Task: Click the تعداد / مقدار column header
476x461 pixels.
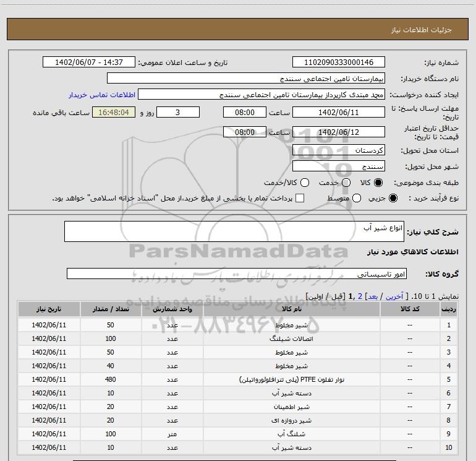Action: pyautogui.click(x=111, y=309)
